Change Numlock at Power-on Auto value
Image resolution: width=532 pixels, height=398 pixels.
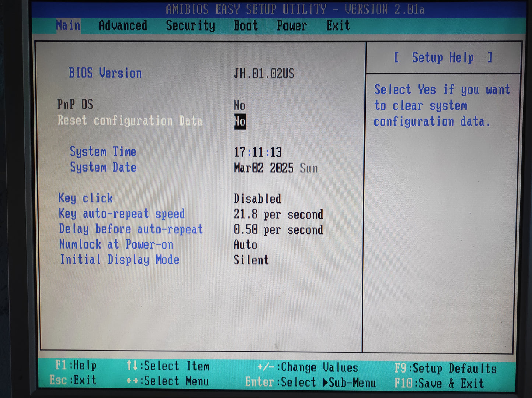[x=245, y=245]
